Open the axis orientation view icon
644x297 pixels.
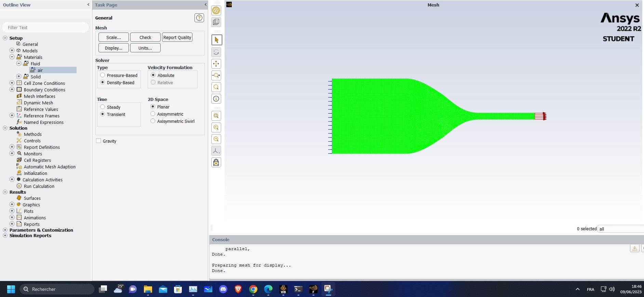[216, 151]
